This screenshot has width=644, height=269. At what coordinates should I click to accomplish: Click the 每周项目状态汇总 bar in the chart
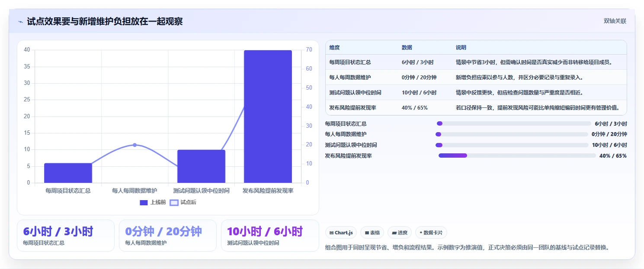[68, 173]
